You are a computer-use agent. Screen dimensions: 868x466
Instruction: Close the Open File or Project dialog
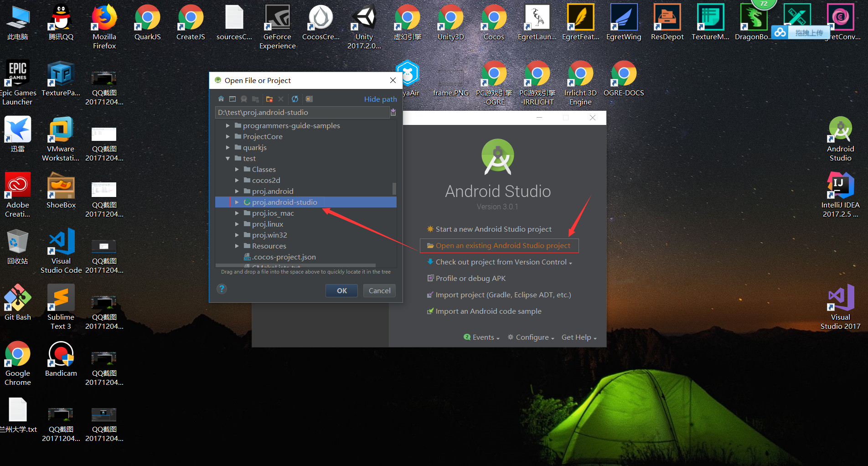(393, 80)
